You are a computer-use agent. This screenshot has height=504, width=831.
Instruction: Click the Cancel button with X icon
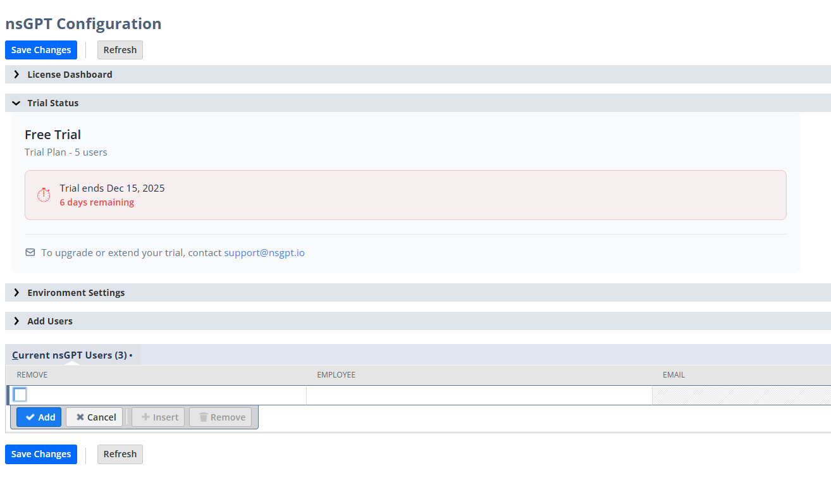pyautogui.click(x=95, y=417)
